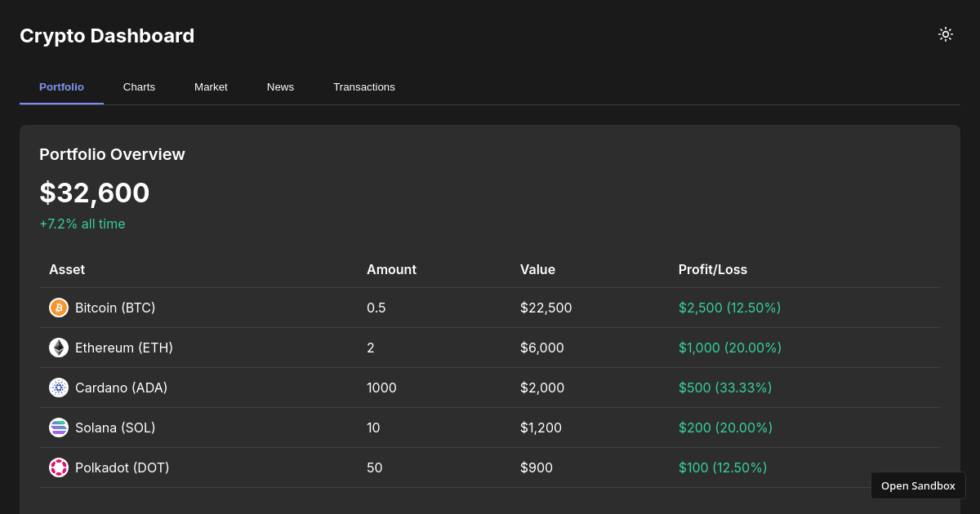980x514 pixels.
Task: Click Polkadot profit $100 (12.50%)
Action: [x=723, y=467]
